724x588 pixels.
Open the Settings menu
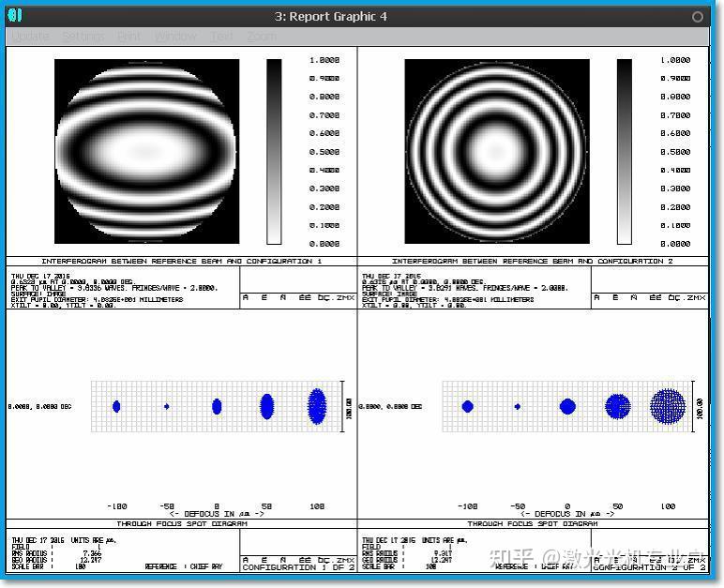(x=83, y=36)
